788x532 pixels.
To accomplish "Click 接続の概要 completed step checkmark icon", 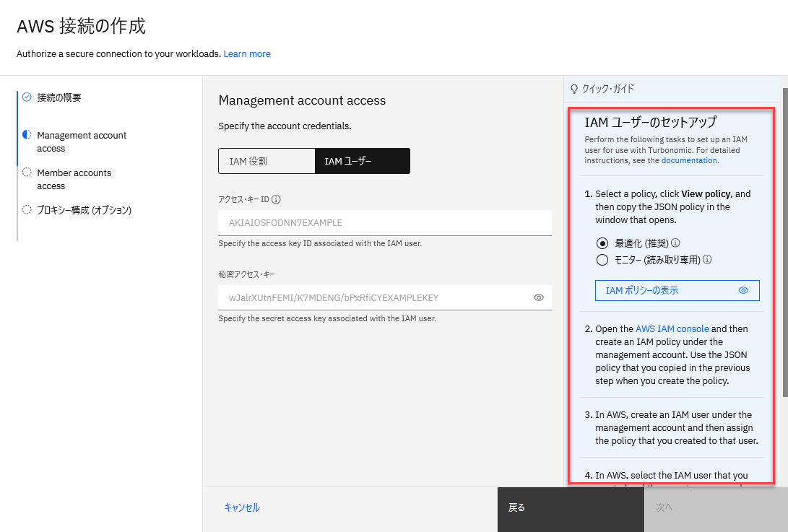I will click(x=27, y=97).
